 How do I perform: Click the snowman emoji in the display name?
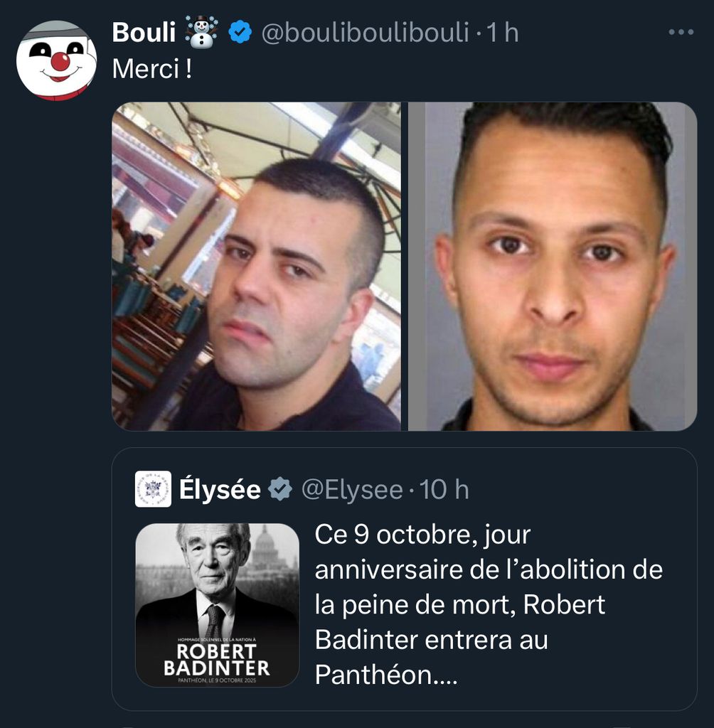click(x=201, y=32)
